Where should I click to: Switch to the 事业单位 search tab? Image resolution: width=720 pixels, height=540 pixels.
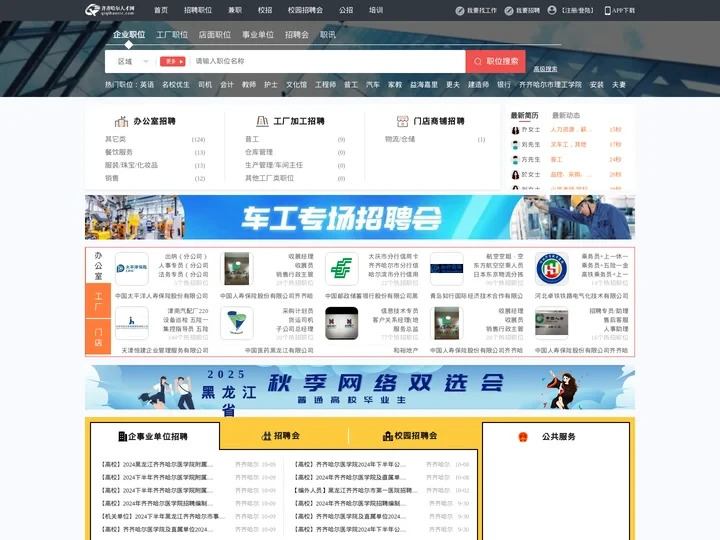[258, 35]
